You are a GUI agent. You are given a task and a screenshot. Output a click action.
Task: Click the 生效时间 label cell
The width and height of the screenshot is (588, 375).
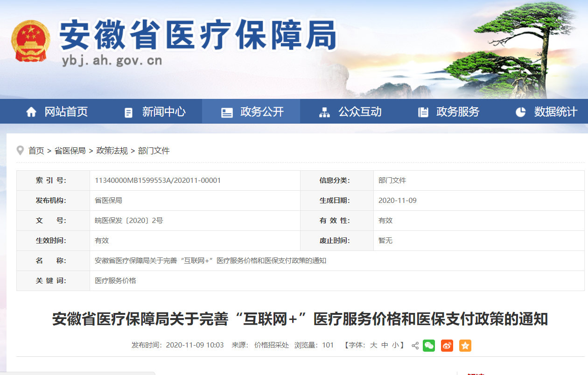[x=53, y=241]
